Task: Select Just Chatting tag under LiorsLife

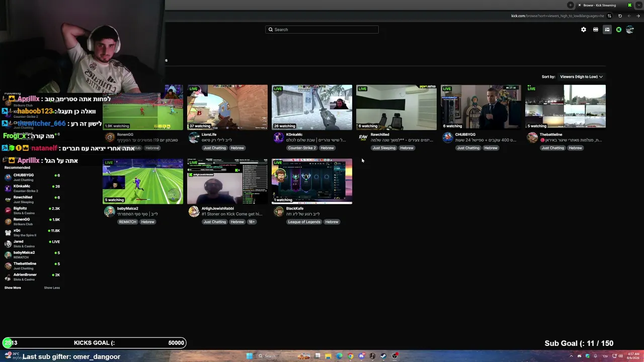Action: tap(215, 148)
